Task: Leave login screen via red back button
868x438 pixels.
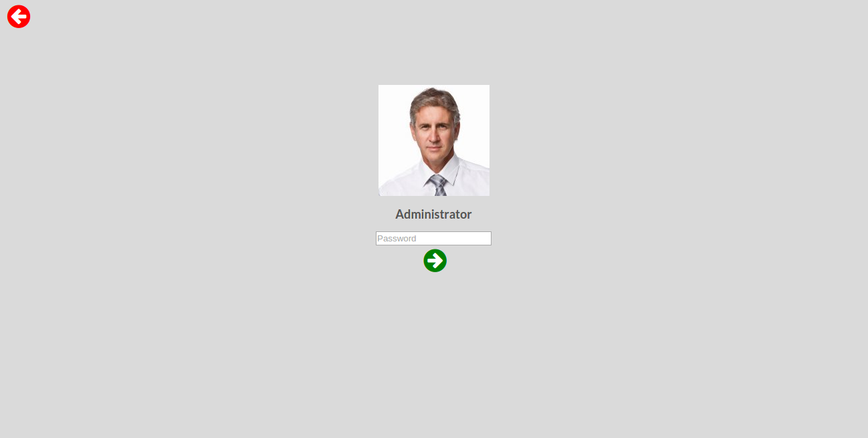Action: click(x=19, y=17)
